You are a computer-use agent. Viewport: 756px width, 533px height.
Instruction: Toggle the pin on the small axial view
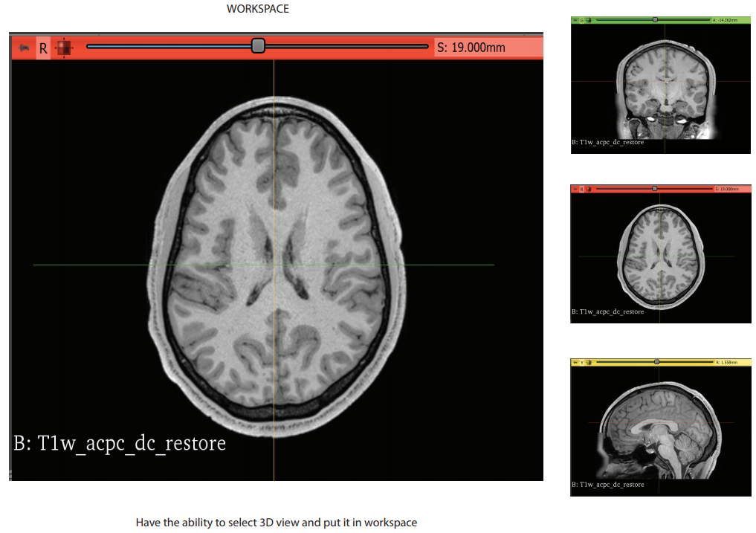point(575,190)
